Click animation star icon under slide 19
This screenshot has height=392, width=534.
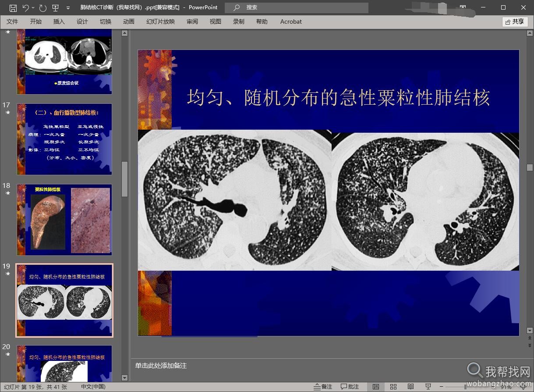(7, 274)
